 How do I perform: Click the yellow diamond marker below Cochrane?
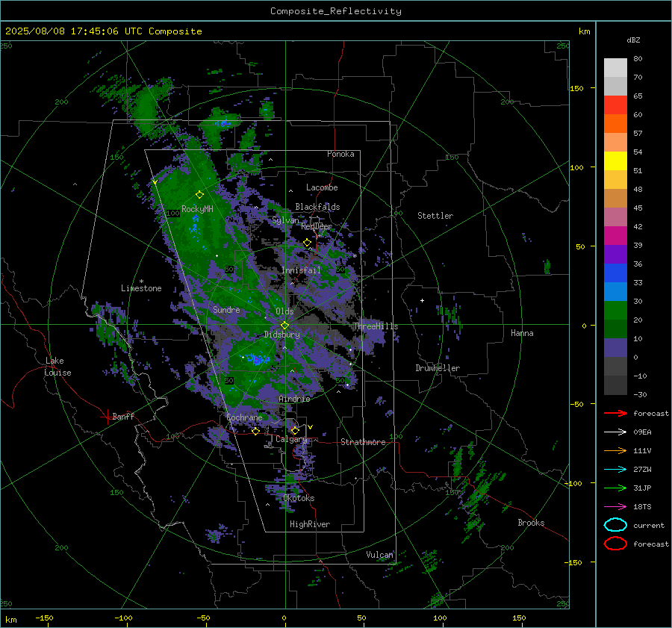[x=256, y=431]
